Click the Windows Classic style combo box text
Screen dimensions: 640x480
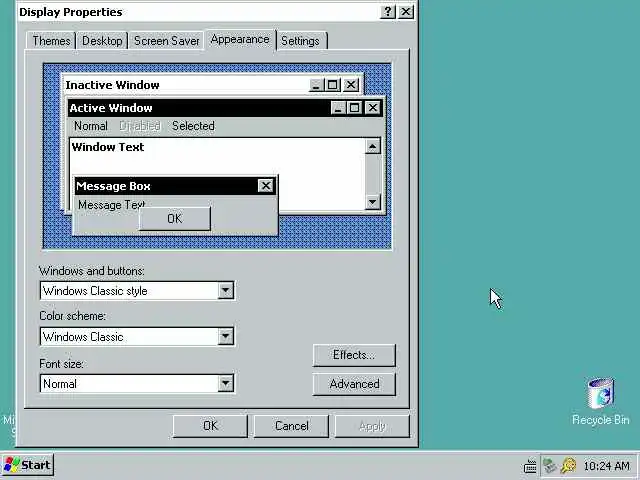point(95,291)
